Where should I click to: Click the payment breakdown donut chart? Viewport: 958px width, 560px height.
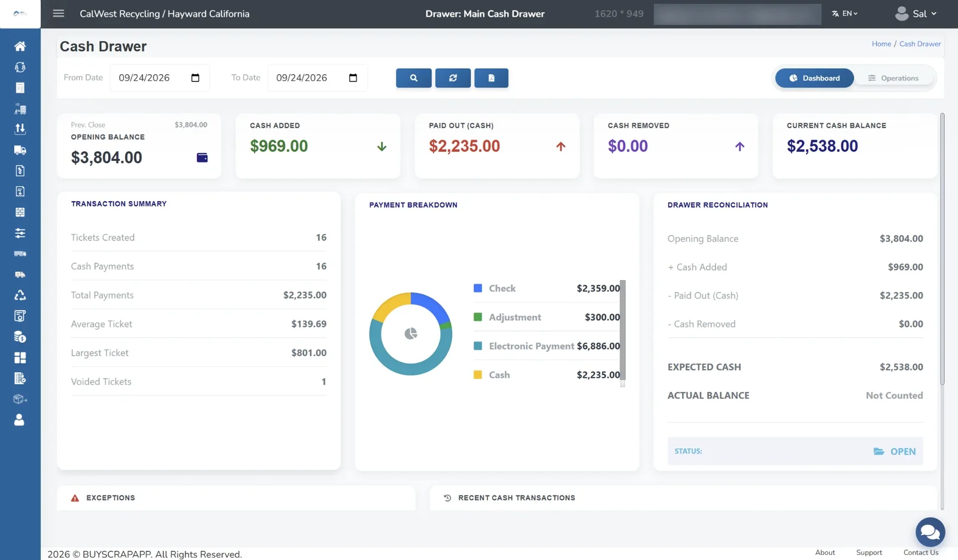[x=411, y=334]
